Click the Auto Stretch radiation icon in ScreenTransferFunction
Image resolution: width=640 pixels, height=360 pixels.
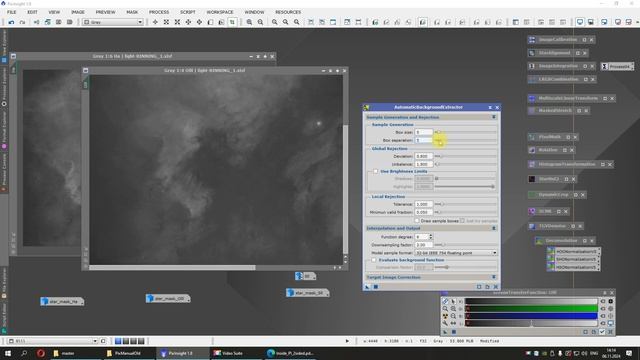[x=445, y=316]
